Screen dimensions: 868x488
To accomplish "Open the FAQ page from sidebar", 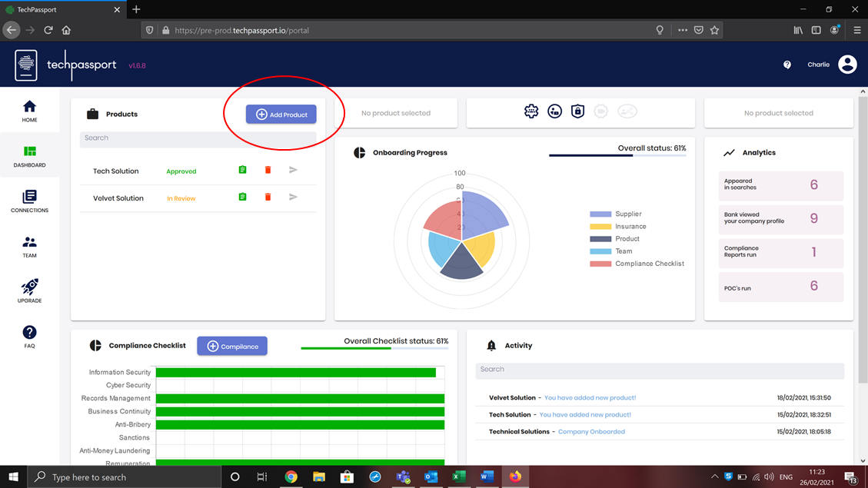I will [29, 337].
